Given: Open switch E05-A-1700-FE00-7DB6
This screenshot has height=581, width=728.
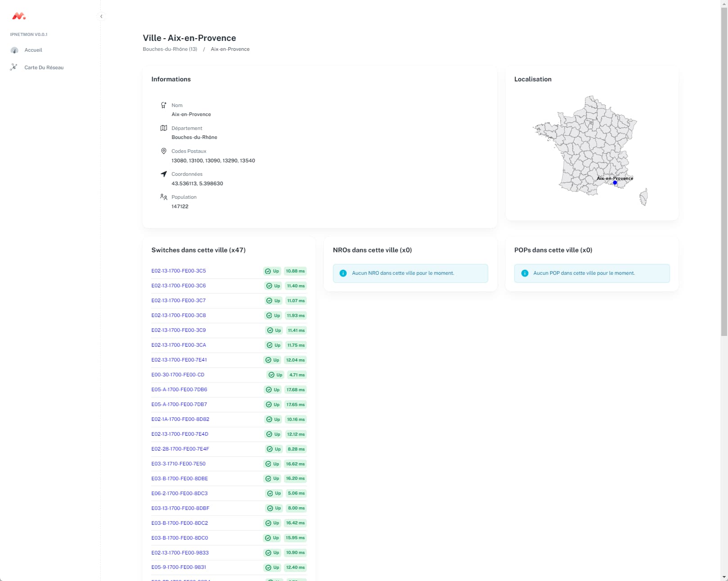Looking at the screenshot, I should point(179,389).
